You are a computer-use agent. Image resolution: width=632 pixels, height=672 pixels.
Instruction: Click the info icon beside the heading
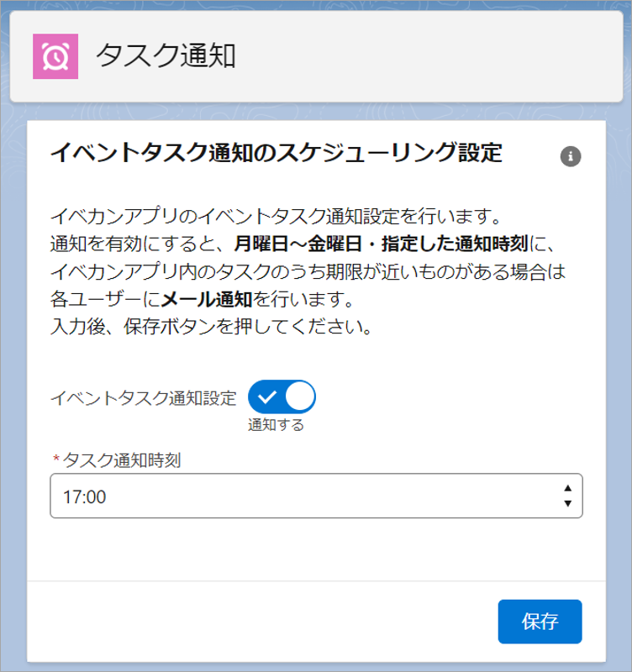(x=571, y=156)
